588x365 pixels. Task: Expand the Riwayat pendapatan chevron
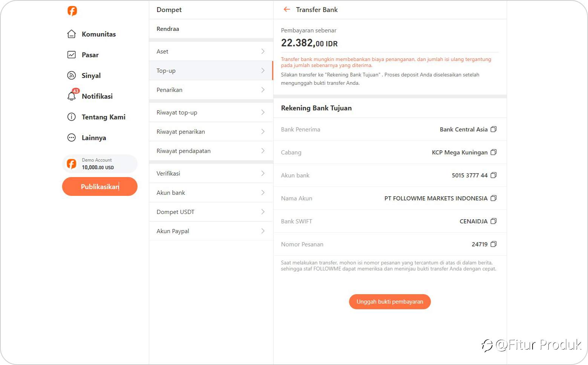tap(263, 151)
